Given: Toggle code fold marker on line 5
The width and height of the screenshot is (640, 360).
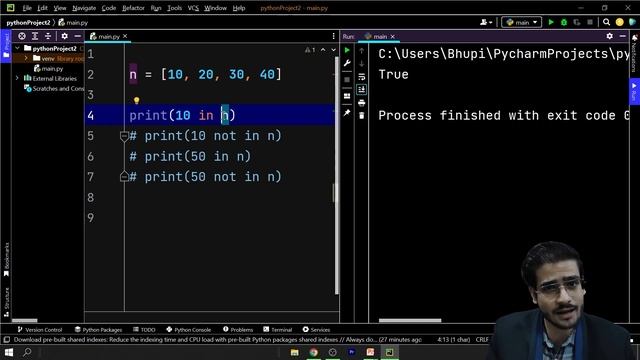Looking at the screenshot, I should click(x=124, y=136).
